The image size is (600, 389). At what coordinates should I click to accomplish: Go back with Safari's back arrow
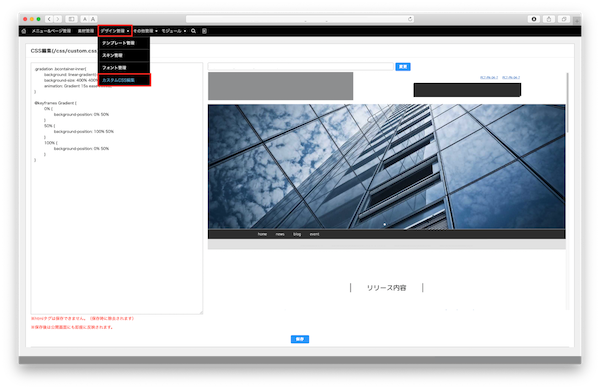(x=49, y=19)
